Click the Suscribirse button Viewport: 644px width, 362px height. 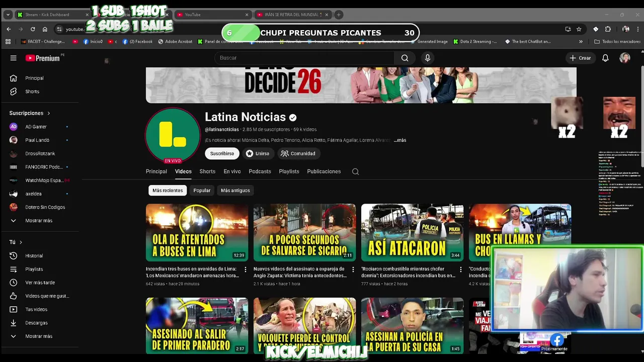(222, 153)
